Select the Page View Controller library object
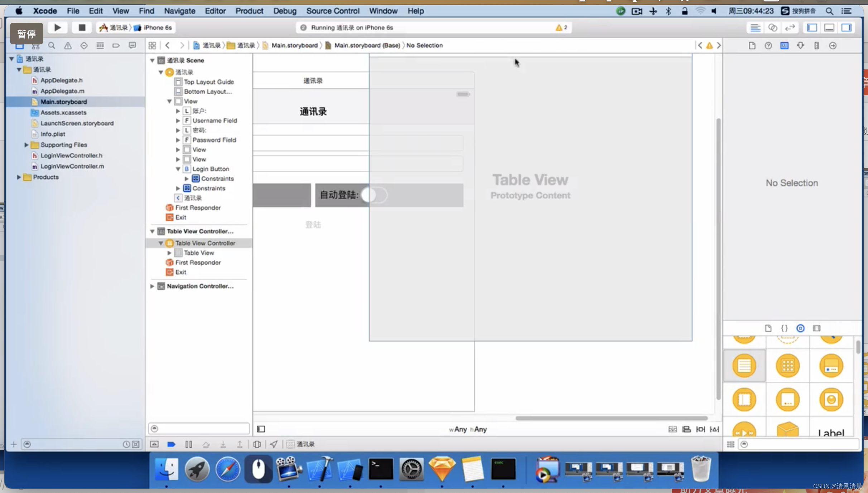This screenshot has width=868, height=493. (x=787, y=399)
